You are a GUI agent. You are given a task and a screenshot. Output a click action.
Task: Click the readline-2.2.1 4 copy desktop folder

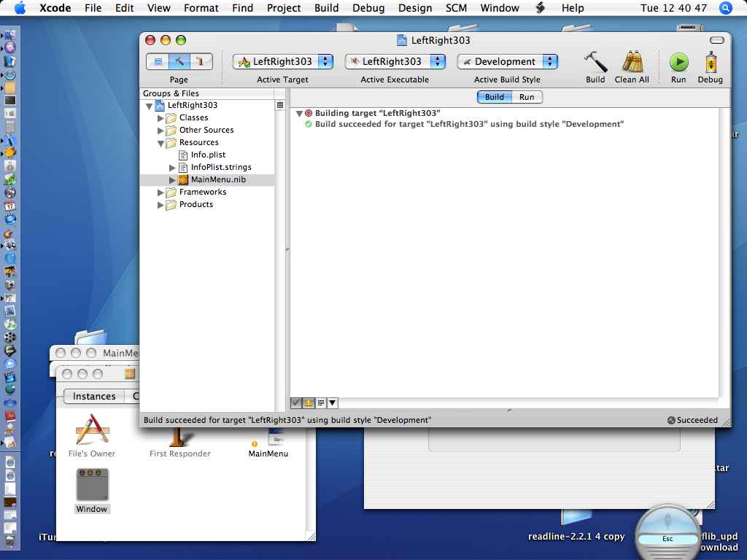click(x=576, y=524)
